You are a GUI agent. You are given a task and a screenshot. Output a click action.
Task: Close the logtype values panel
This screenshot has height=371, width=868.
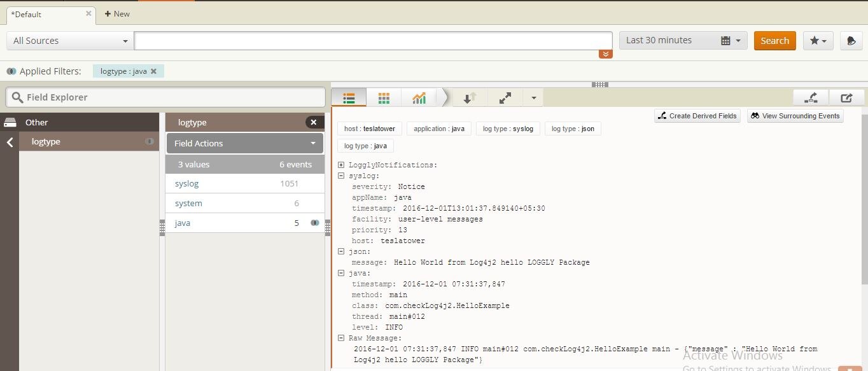tap(314, 122)
